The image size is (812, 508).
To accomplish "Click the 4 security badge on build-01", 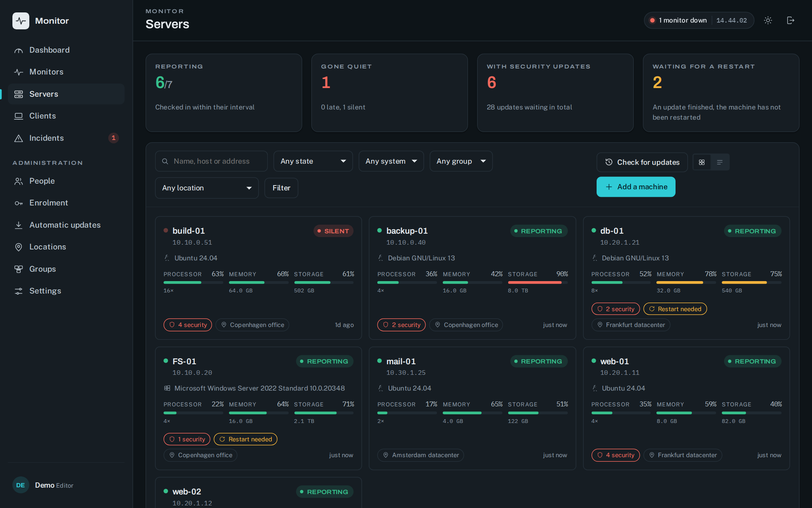I will tap(188, 325).
